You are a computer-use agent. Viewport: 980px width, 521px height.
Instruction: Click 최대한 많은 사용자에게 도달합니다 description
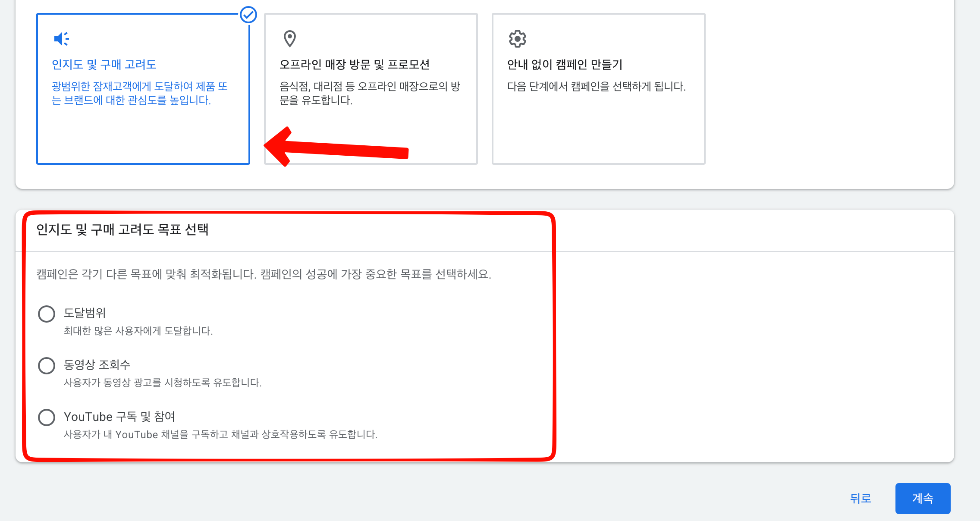pos(138,331)
